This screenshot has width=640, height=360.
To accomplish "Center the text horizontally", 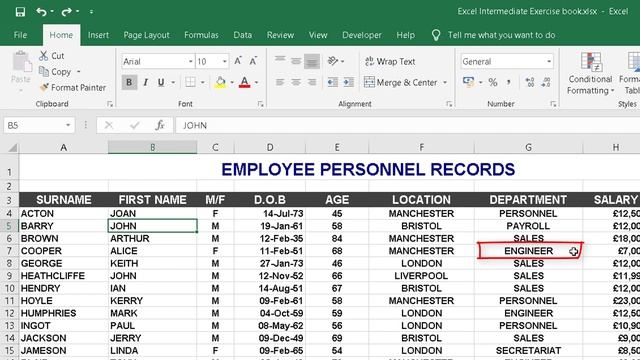I will [x=296, y=82].
